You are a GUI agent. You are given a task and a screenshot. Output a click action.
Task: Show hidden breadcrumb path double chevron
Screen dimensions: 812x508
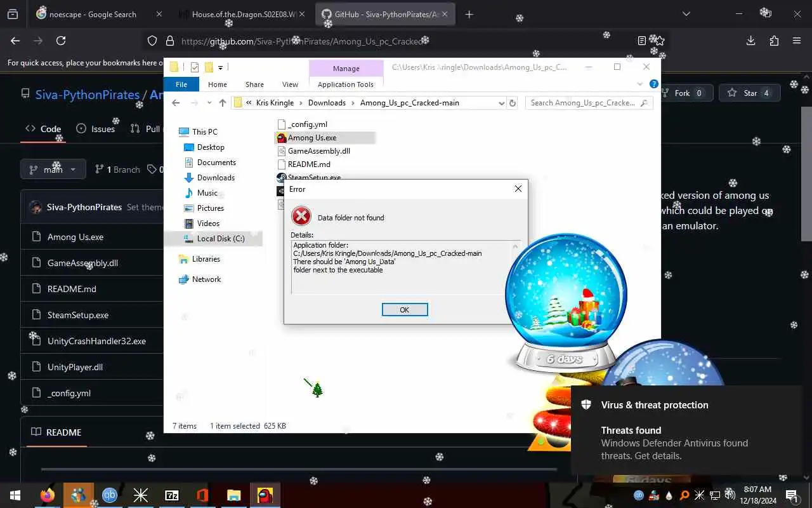click(x=249, y=103)
